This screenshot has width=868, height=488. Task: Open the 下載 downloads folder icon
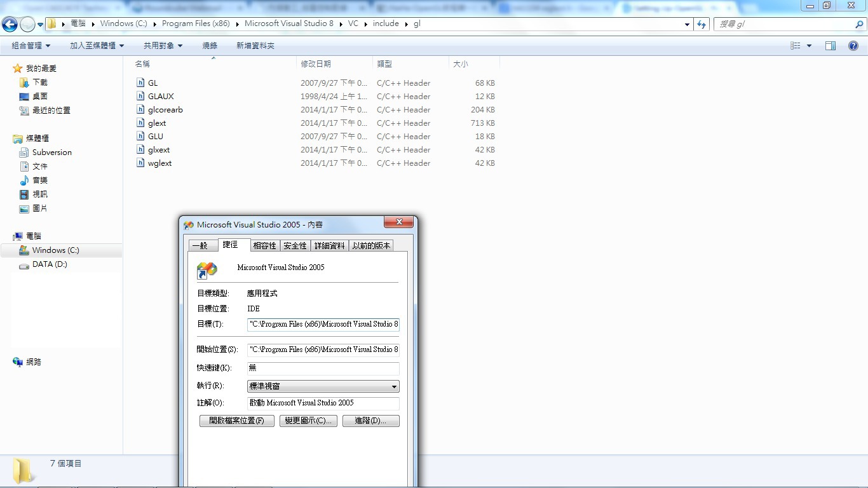[24, 83]
